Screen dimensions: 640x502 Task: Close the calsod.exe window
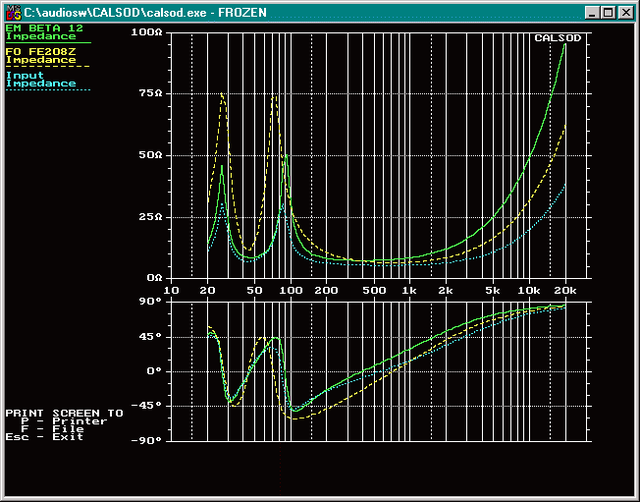(626, 13)
